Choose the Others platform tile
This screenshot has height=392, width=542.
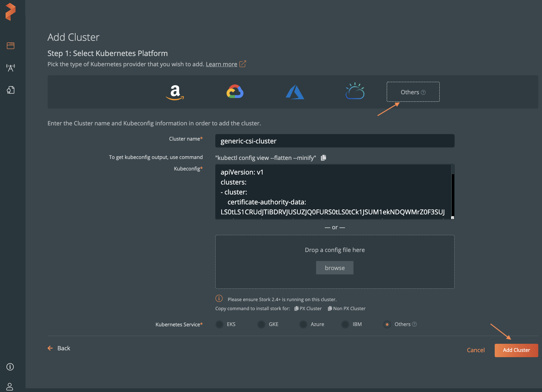click(x=413, y=92)
